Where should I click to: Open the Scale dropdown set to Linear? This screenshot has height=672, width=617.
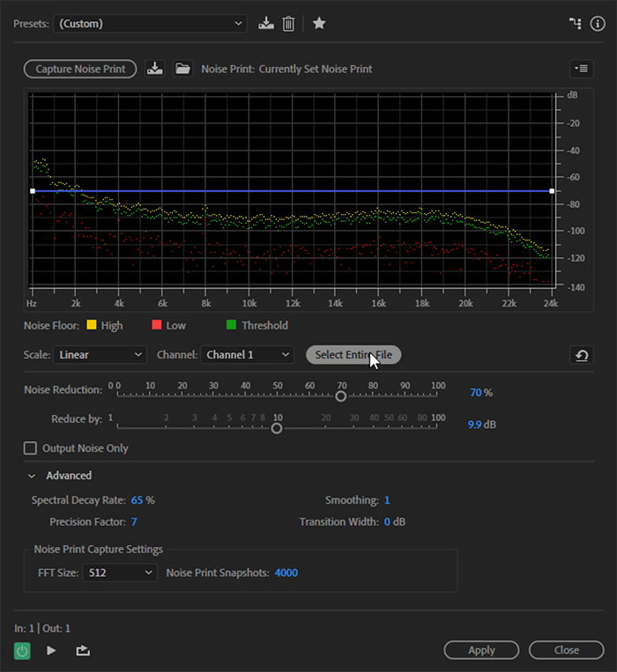[x=100, y=355]
